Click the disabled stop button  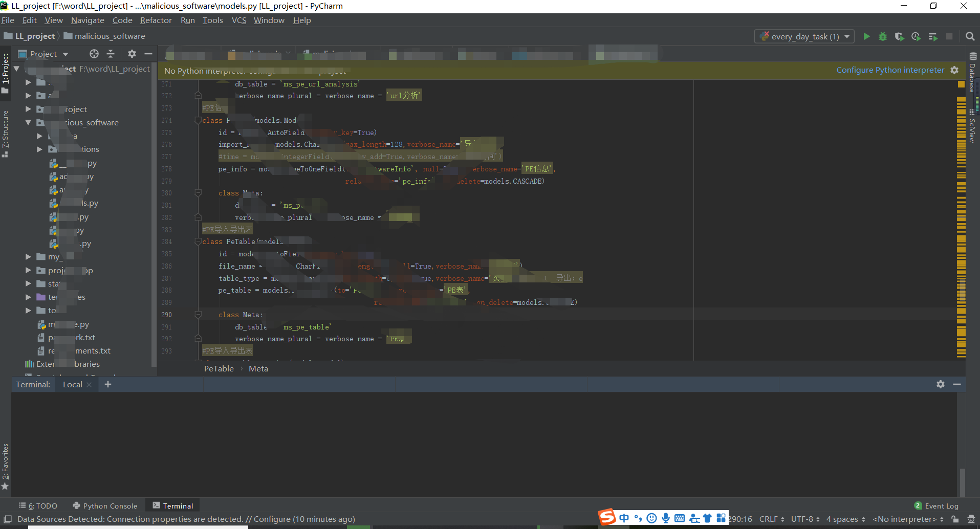949,36
